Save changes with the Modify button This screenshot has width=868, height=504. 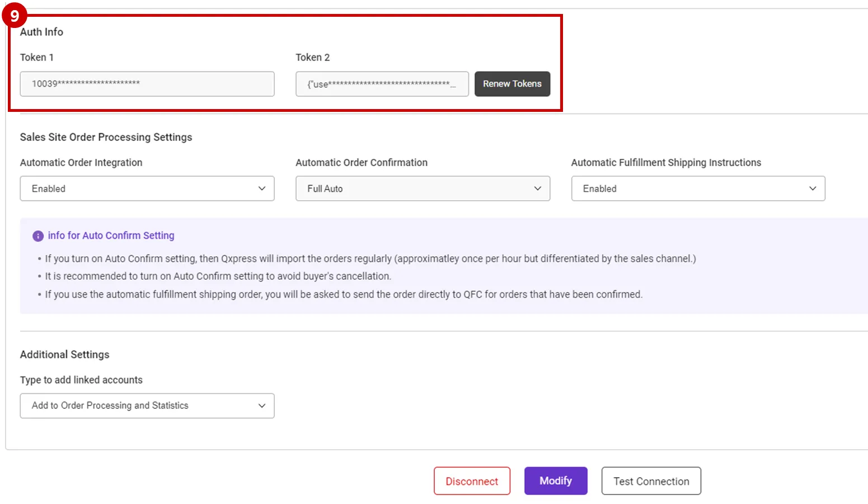556,481
